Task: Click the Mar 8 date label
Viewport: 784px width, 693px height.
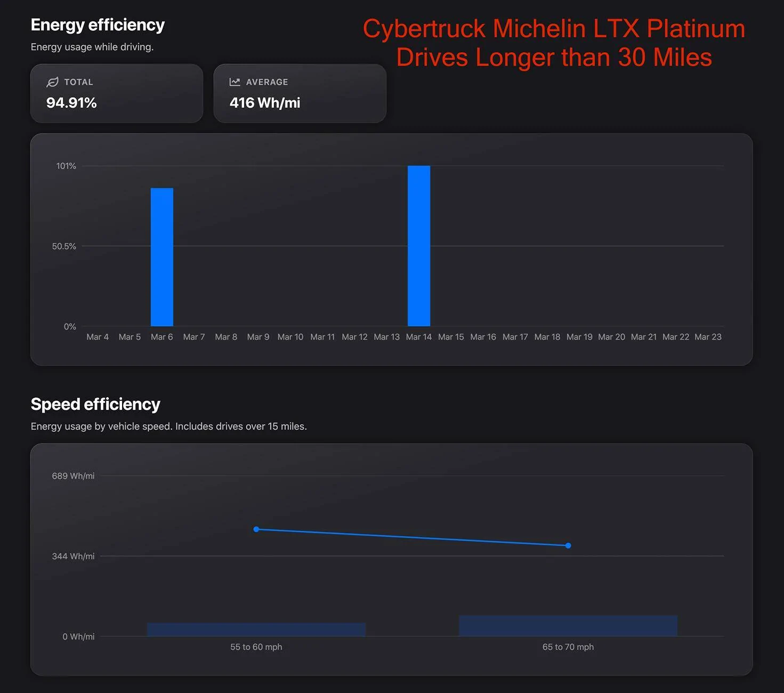Action: click(226, 337)
